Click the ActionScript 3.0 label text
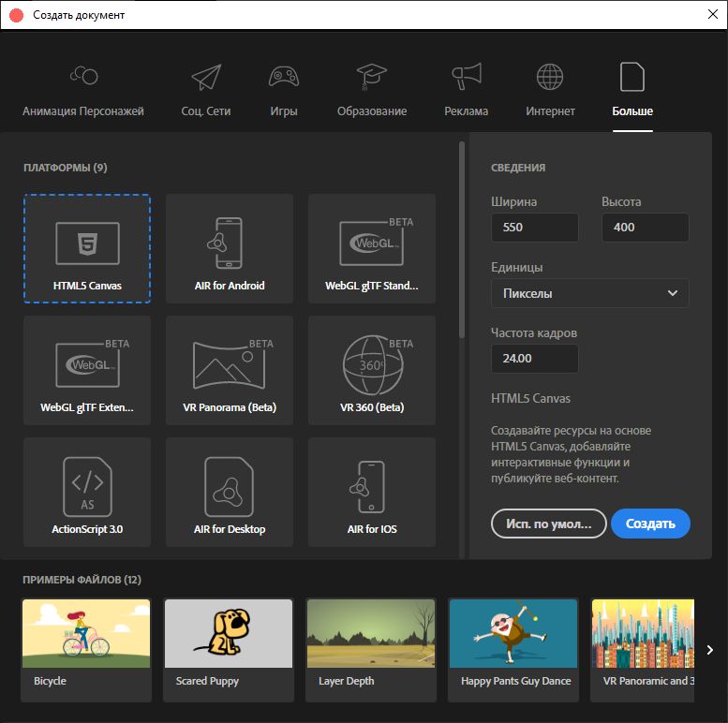The width and height of the screenshot is (728, 723). [x=87, y=529]
